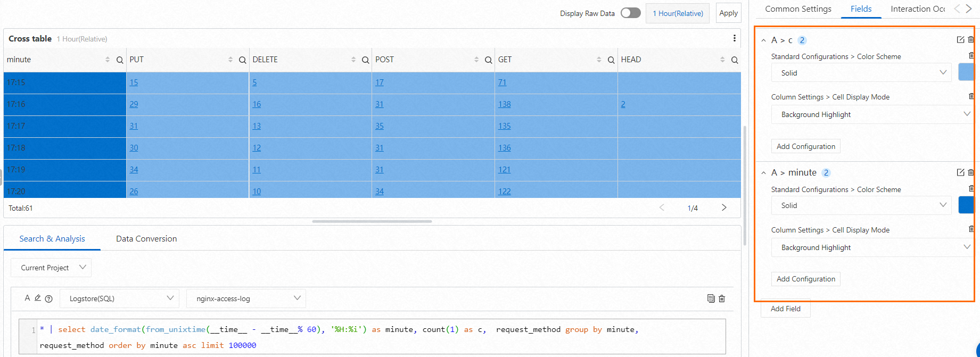Delete the A > minute field
This screenshot has width=980, height=357.
[x=971, y=172]
